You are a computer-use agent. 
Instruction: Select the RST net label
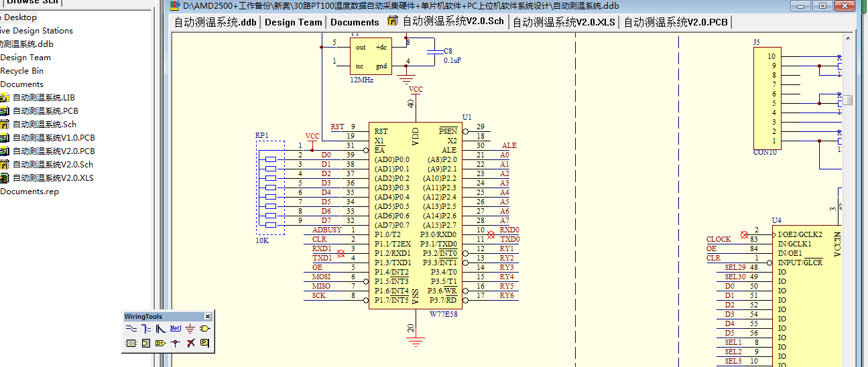(x=338, y=127)
